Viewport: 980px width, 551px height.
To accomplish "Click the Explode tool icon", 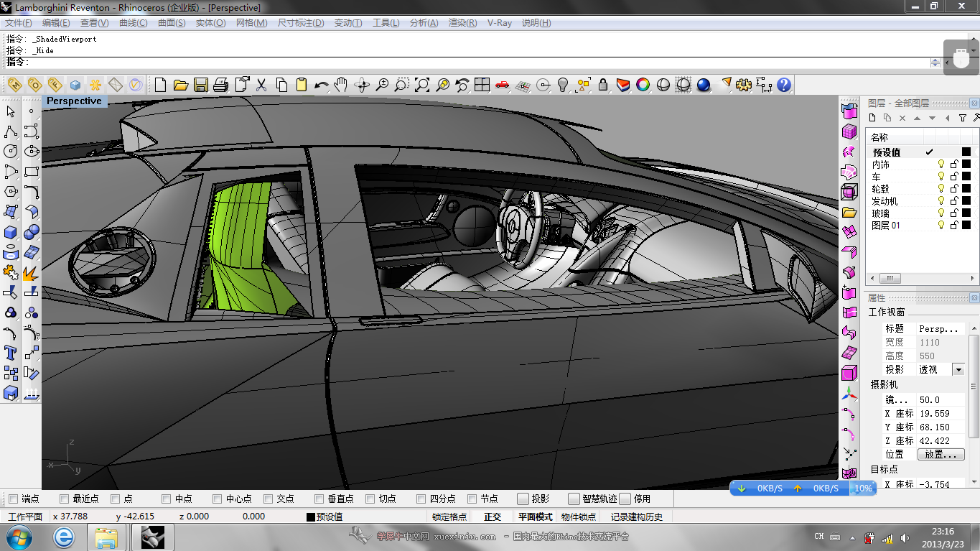I will coord(31,272).
